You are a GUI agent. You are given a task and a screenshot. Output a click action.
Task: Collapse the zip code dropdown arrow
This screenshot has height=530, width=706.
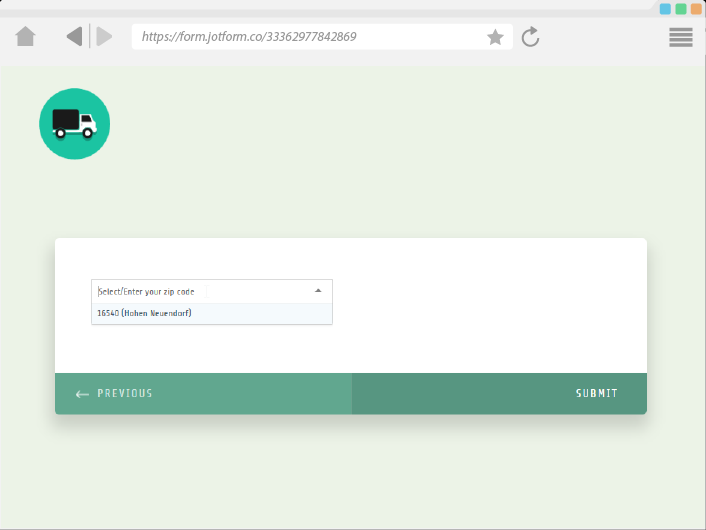[318, 291]
